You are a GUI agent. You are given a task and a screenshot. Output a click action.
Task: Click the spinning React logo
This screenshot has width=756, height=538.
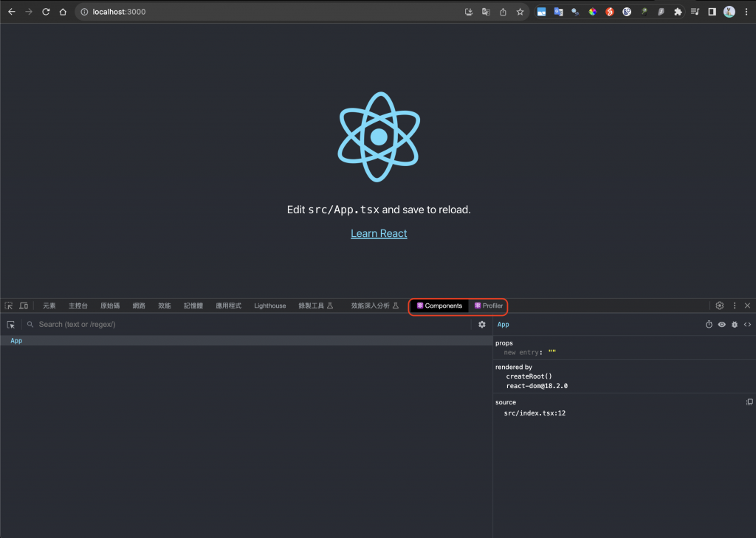pos(379,137)
